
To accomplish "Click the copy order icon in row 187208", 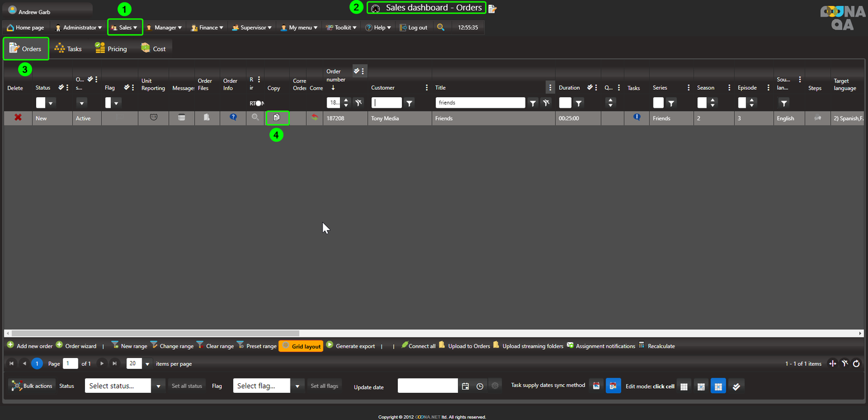I will point(277,118).
